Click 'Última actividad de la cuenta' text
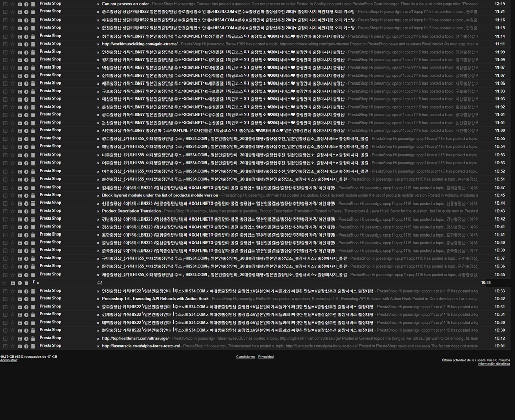The image size is (515, 420). (x=476, y=360)
